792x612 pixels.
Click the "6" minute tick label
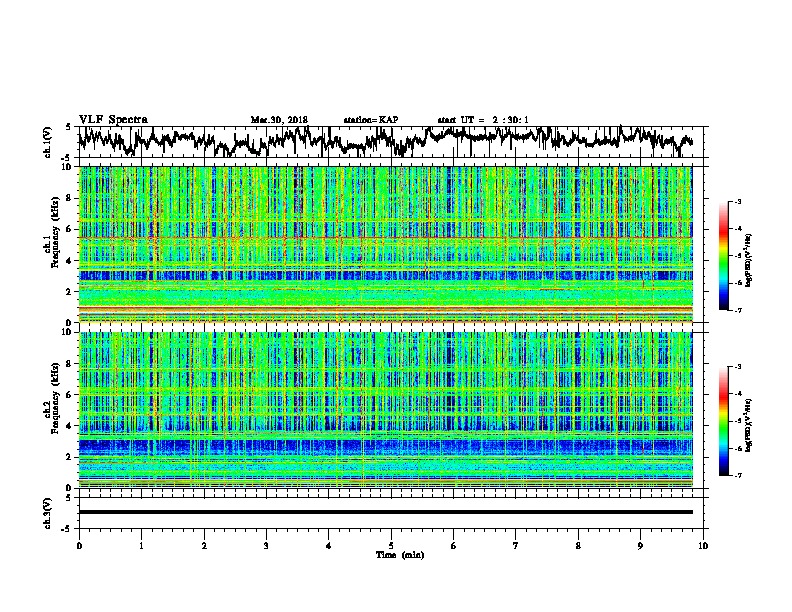pos(454,546)
